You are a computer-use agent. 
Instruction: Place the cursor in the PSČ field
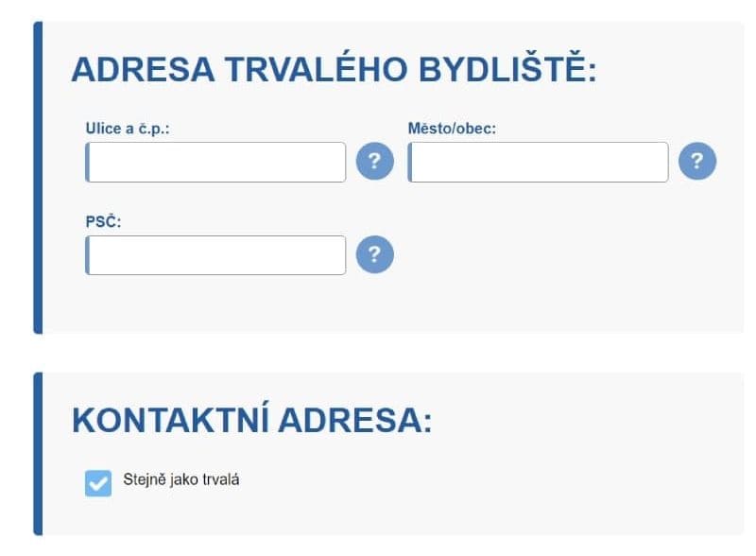[x=215, y=255]
